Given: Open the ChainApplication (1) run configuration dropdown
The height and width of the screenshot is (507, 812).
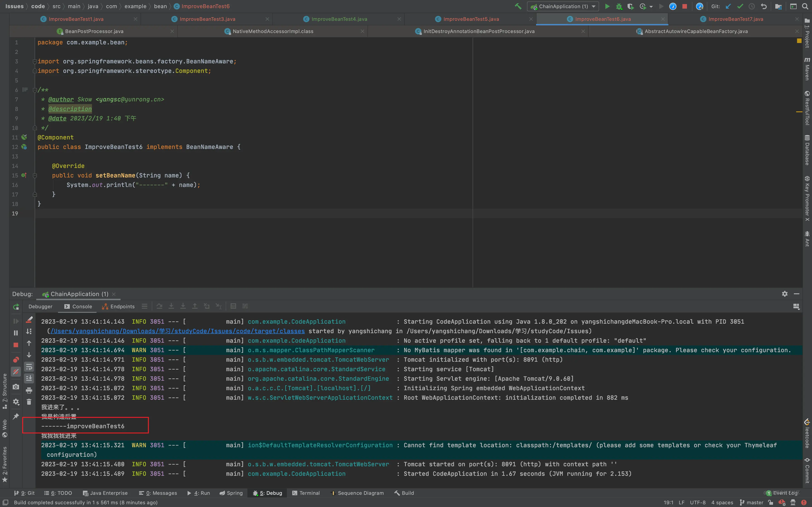Looking at the screenshot, I should click(x=563, y=6).
